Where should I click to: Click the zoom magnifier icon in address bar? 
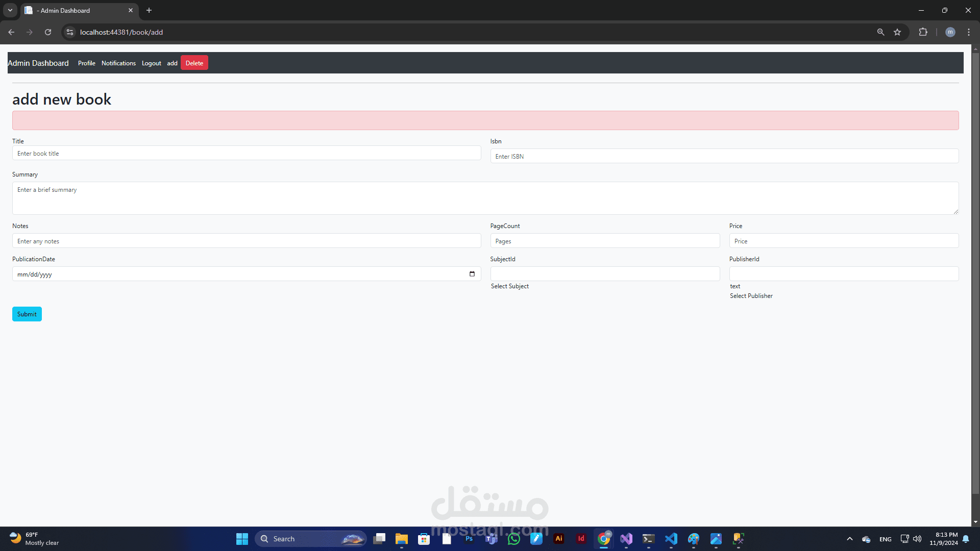tap(880, 32)
